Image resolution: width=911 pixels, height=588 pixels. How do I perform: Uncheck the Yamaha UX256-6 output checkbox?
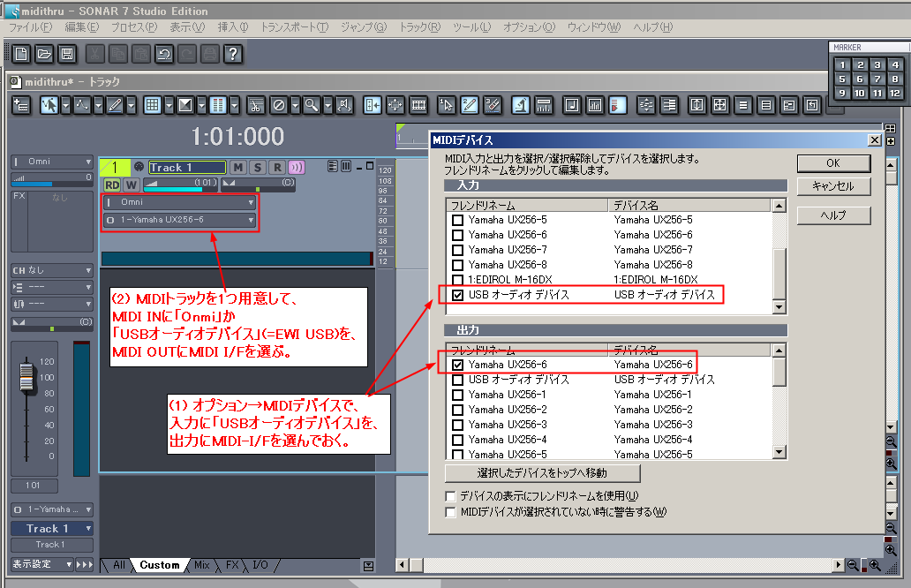(458, 365)
